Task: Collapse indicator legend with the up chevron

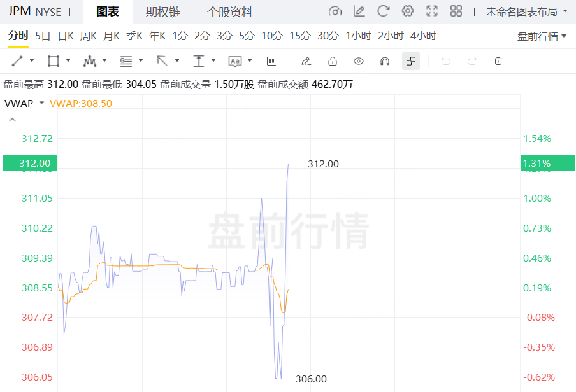Action: (12, 120)
